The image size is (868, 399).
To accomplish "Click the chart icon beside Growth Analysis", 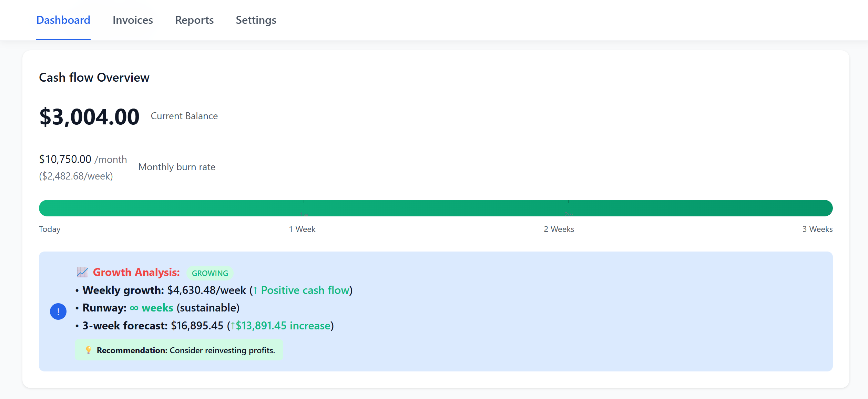I will 82,272.
